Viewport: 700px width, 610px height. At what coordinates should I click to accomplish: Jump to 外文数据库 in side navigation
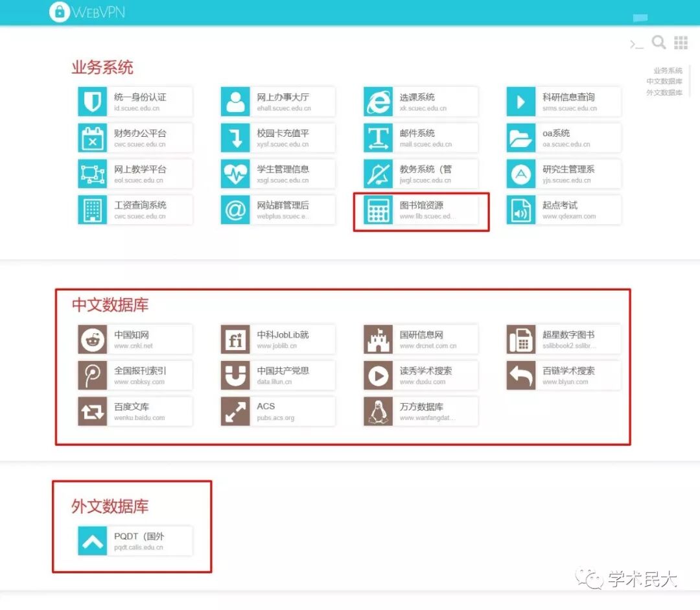click(664, 93)
